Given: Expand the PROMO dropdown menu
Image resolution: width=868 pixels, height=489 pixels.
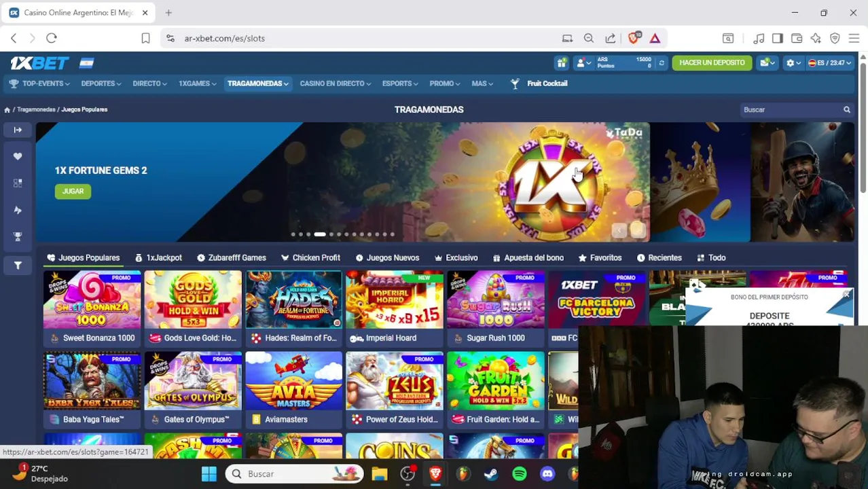Looking at the screenshot, I should pos(445,84).
